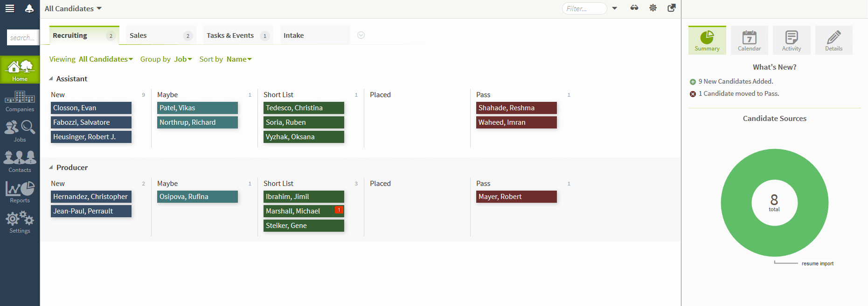Image resolution: width=868 pixels, height=306 pixels.
Task: Open candidate Heusinger, Robert J.
Action: pyautogui.click(x=91, y=137)
